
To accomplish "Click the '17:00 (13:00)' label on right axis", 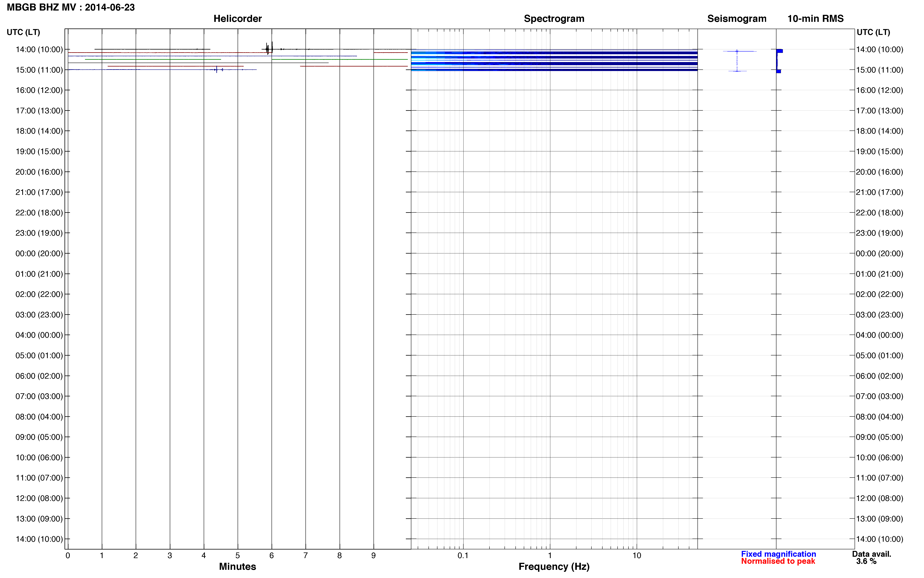I will [x=879, y=111].
